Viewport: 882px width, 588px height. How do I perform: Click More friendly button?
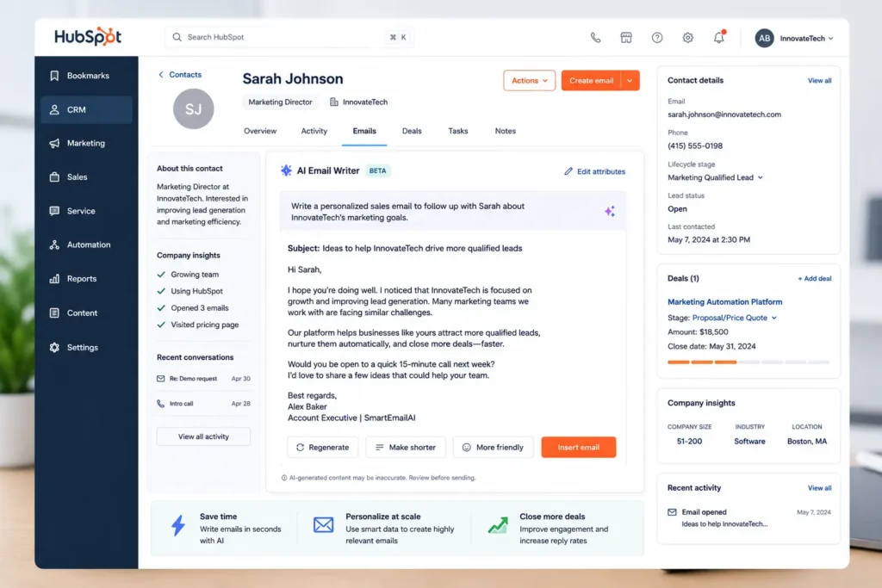[x=493, y=448]
